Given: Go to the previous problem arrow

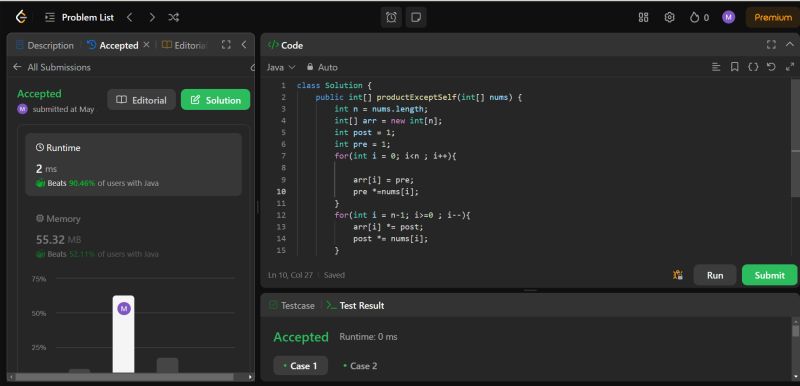Looking at the screenshot, I should tap(130, 17).
